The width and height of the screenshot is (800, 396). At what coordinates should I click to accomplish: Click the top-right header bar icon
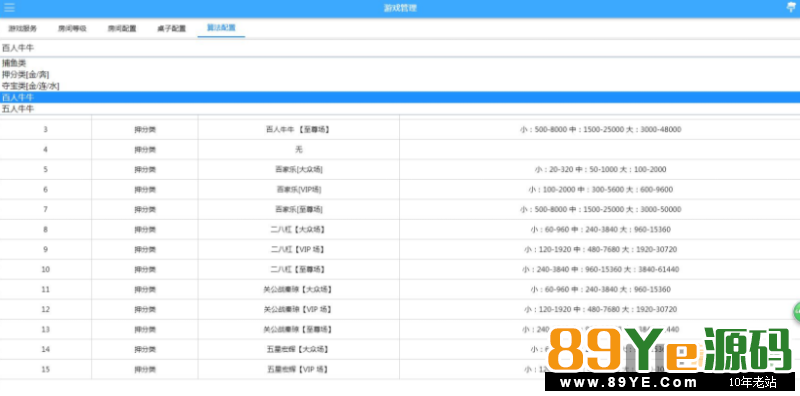(791, 7)
